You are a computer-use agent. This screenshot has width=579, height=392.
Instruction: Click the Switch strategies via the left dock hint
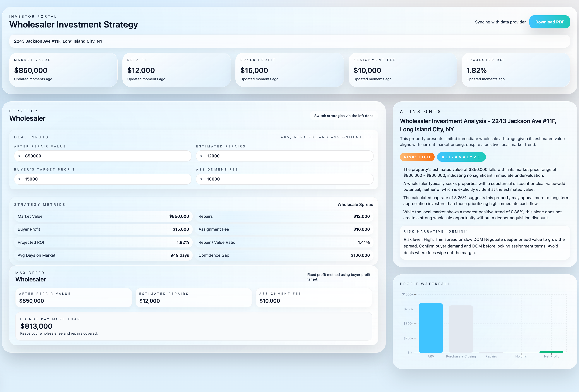pyautogui.click(x=344, y=116)
